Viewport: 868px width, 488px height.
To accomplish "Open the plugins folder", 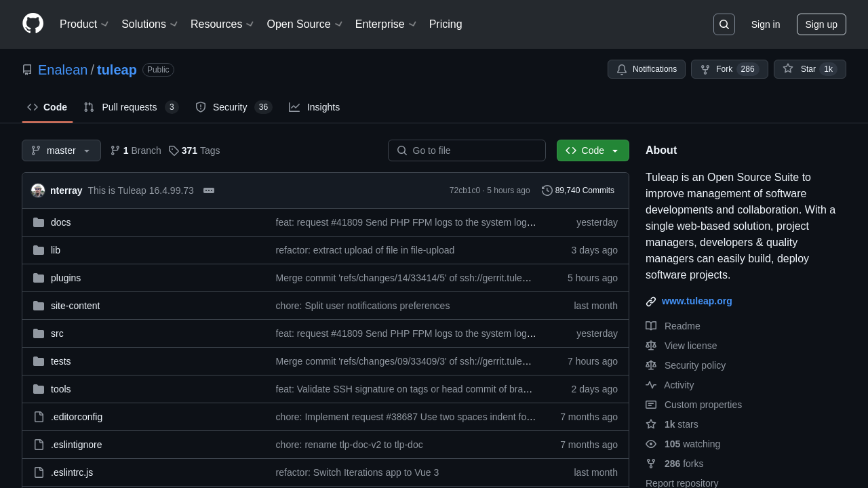I will tap(66, 278).
